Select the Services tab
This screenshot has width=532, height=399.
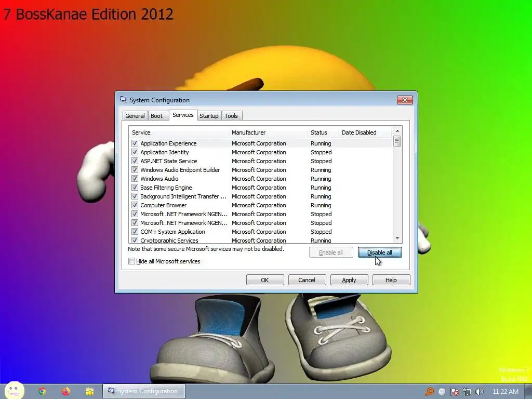point(183,115)
